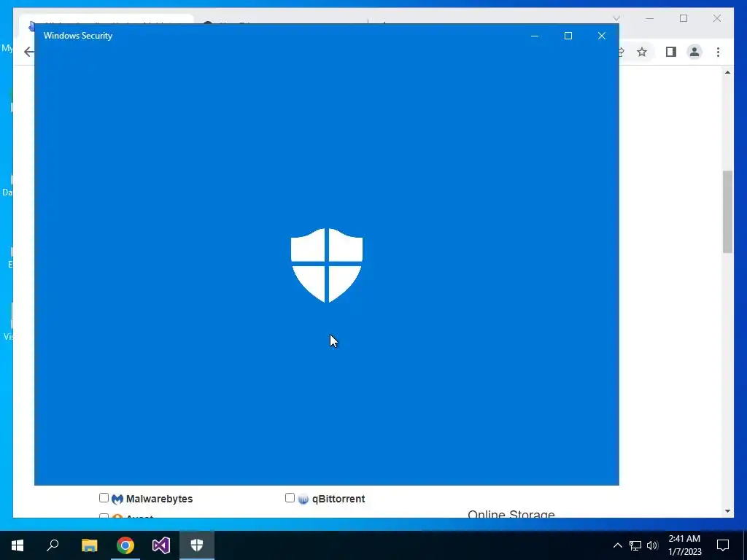747x560 pixels.
Task: Show hidden system tray icons
Action: [x=617, y=545]
